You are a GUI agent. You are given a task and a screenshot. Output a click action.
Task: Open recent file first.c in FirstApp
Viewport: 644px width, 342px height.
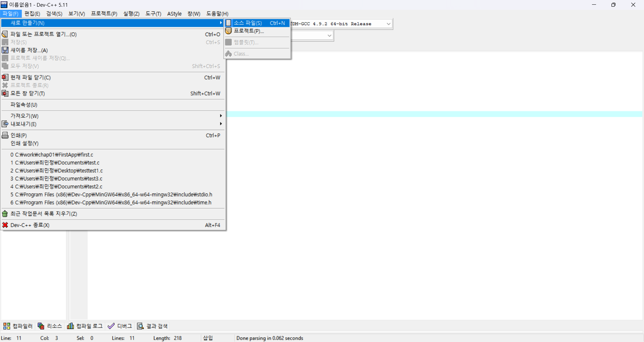point(112,155)
